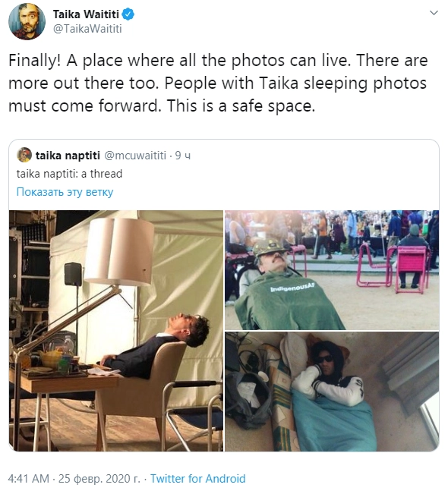Open Taika Waititi's profile avatar
448x494 pixels.
27,22
